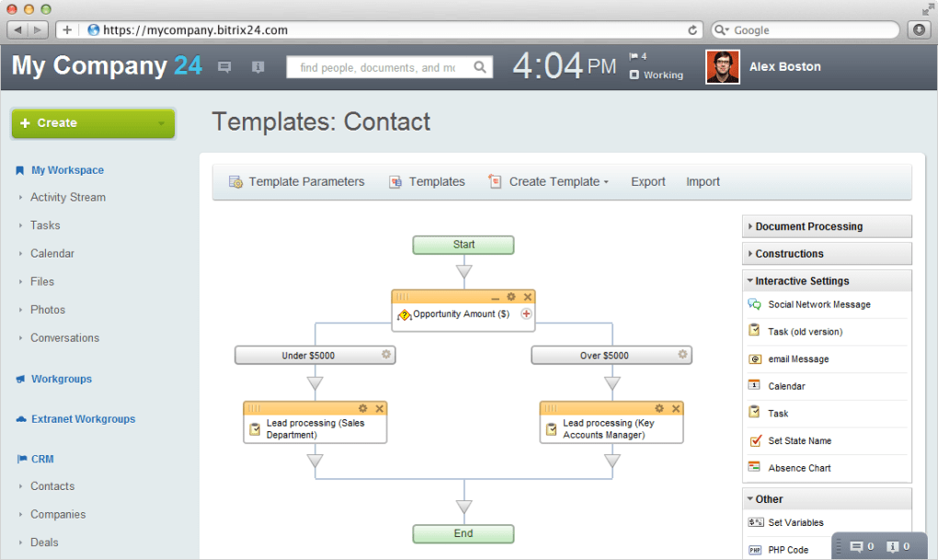This screenshot has height=560, width=938.
Task: Click the red plus icon on Opportunity Amount
Action: pyautogui.click(x=527, y=314)
